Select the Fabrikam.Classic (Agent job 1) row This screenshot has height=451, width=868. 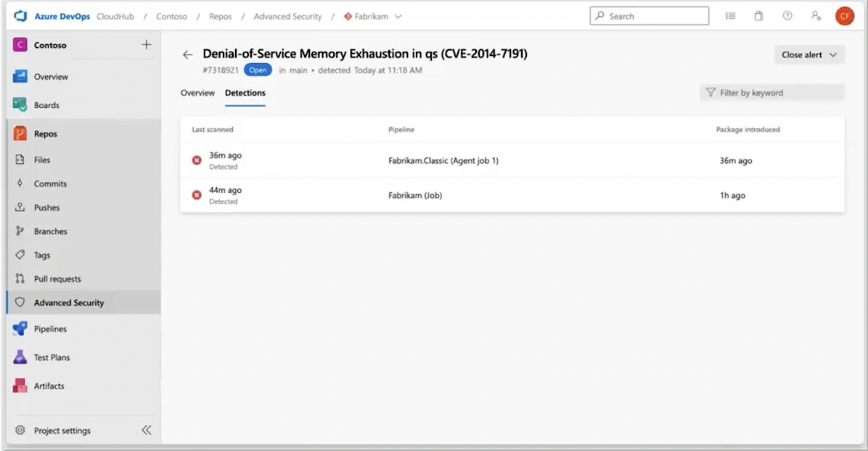point(443,161)
